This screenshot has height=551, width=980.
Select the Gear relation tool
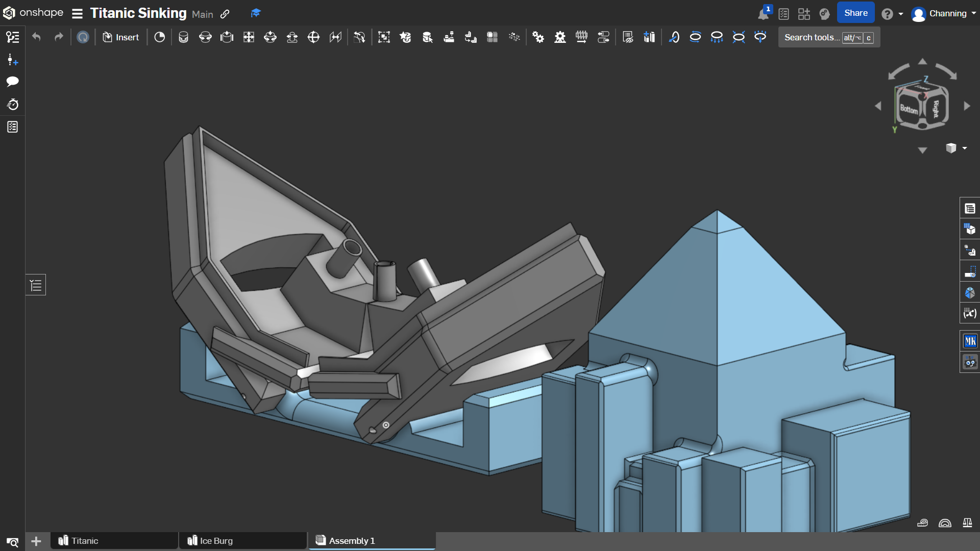click(538, 37)
